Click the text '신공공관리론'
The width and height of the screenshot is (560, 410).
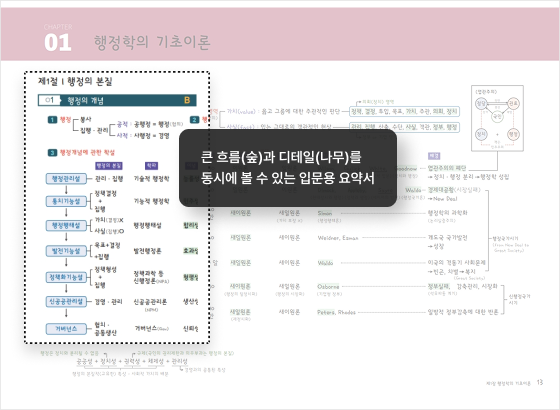(150, 301)
